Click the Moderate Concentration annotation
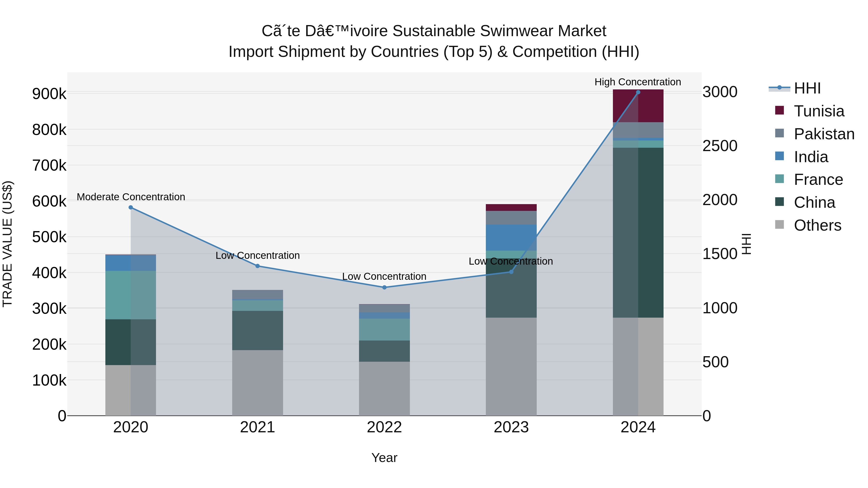Screen dimensions: 868x488 pyautogui.click(x=131, y=197)
